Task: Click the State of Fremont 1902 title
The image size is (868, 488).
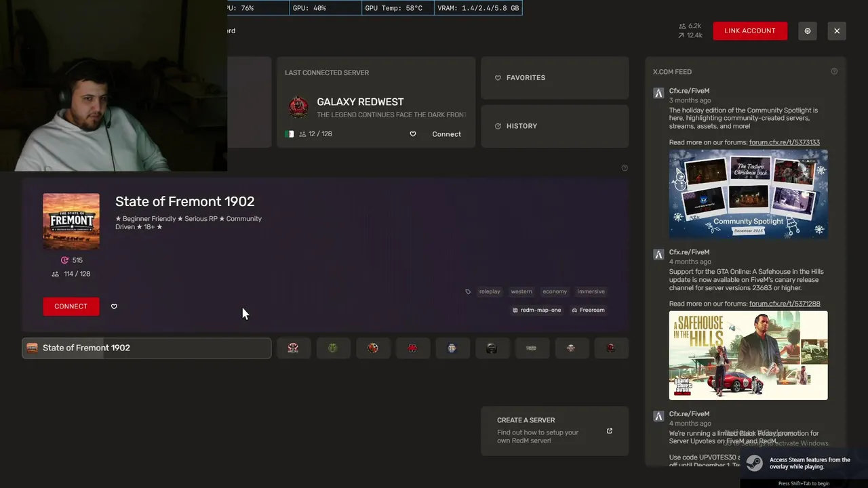Action: pos(184,201)
